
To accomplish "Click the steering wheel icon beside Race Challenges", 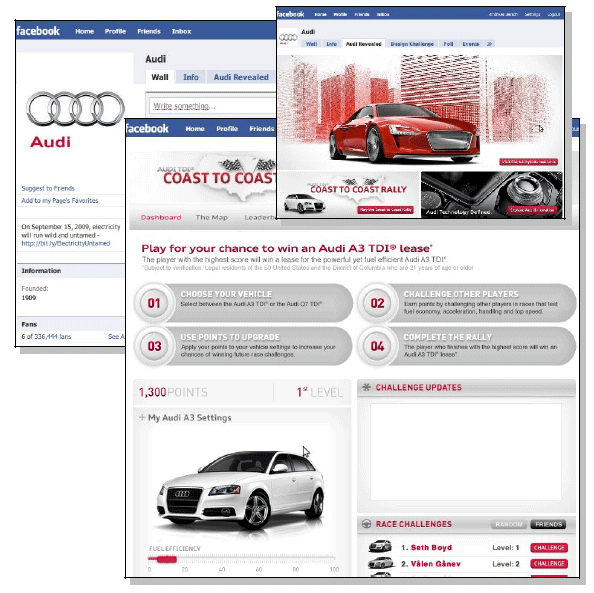I will tap(366, 524).
